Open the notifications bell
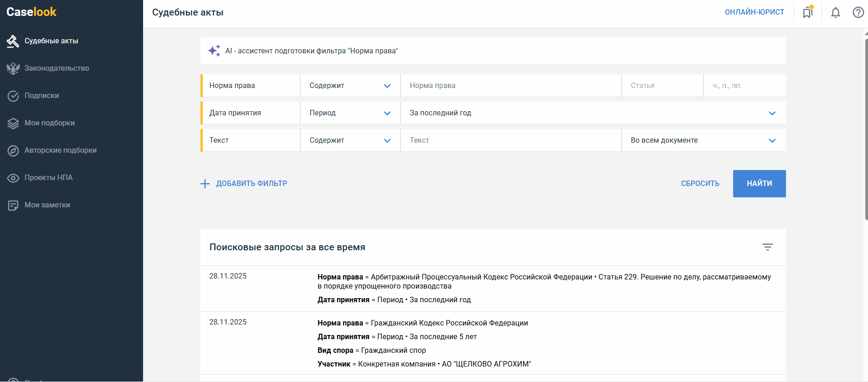The image size is (868, 382). tap(835, 12)
